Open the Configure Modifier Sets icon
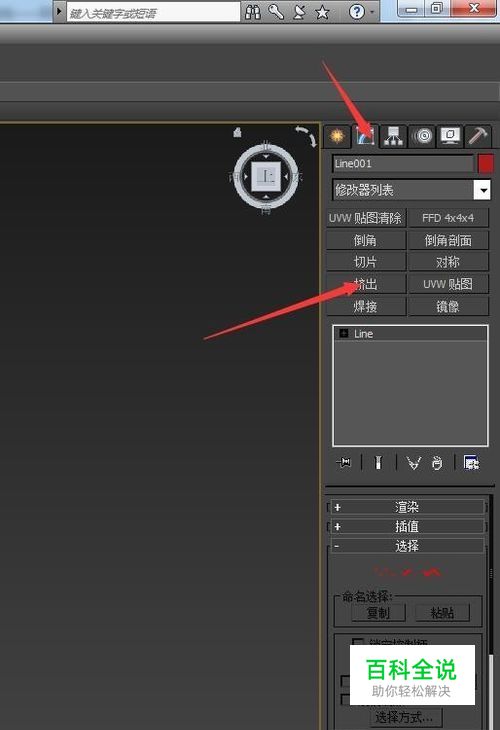500x730 pixels. click(471, 462)
